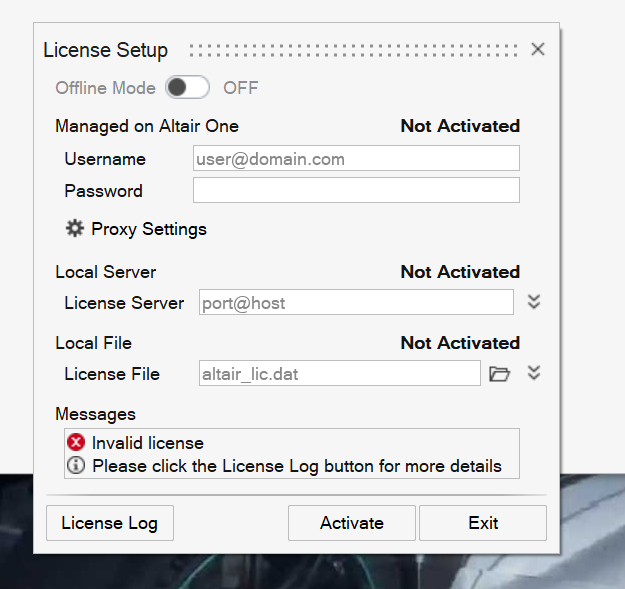
Task: Browse for license file with folder icon
Action: (x=499, y=374)
